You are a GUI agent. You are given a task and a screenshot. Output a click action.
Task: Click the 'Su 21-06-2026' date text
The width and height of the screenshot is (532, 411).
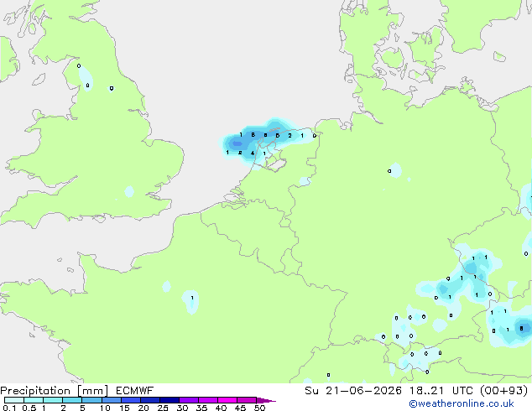353,391
